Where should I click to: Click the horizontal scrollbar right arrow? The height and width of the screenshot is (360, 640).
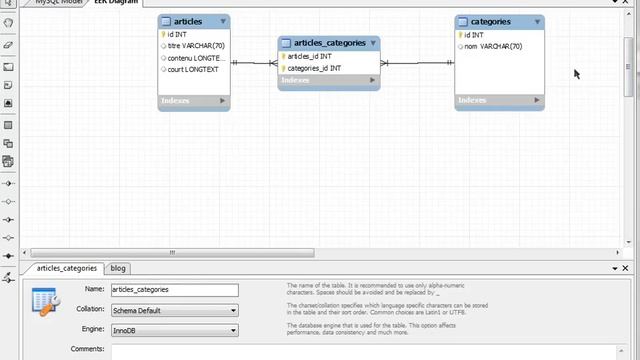coord(618,253)
